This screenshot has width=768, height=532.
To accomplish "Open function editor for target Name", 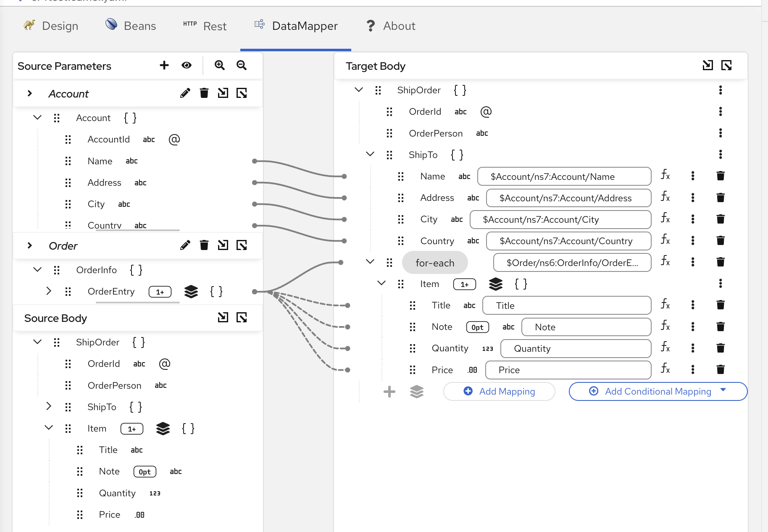I will [x=665, y=175].
